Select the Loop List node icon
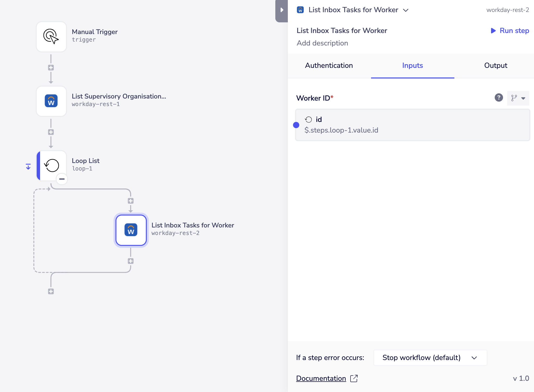534x392 pixels. tap(52, 165)
